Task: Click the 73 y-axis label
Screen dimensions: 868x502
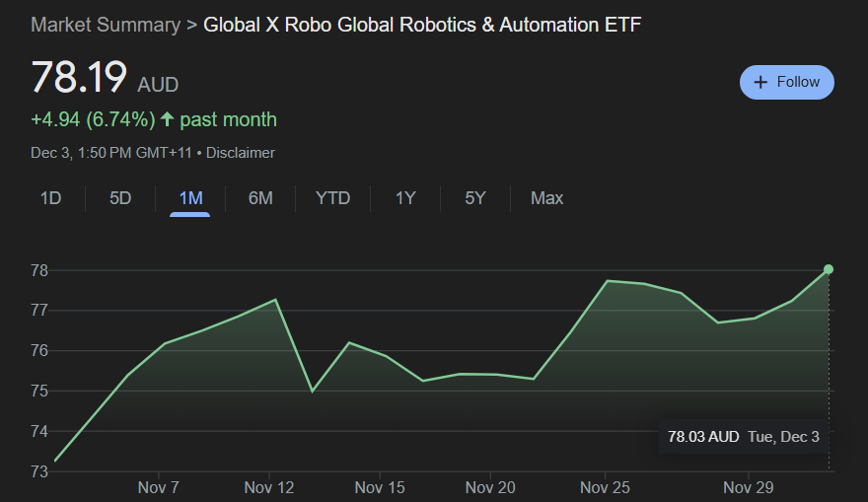Action: pyautogui.click(x=39, y=471)
